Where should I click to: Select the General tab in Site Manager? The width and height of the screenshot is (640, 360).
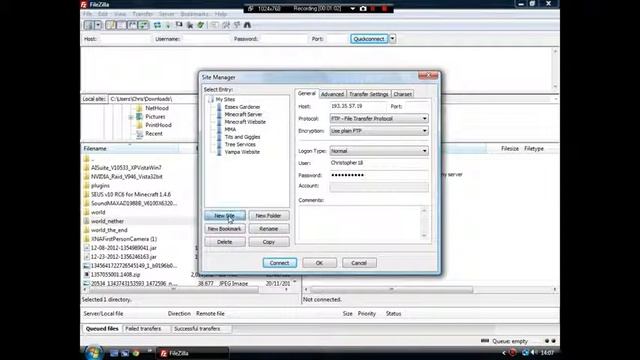307,93
